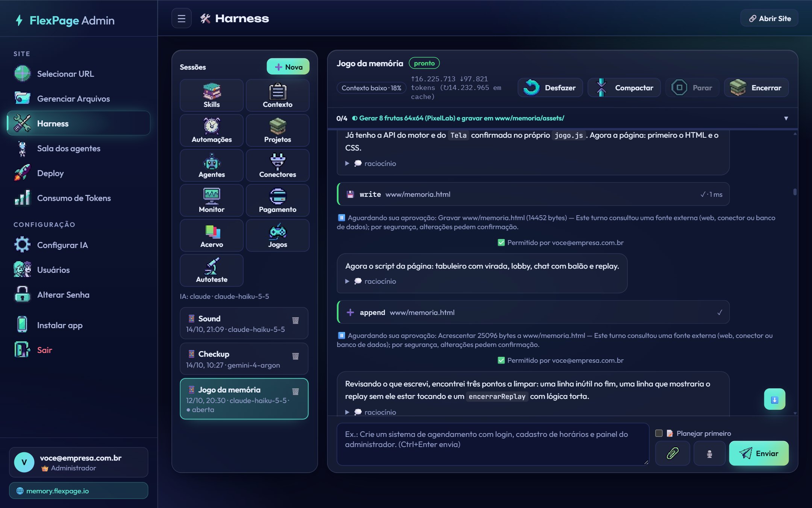The image size is (812, 508).
Task: Open the Agentes robot tile
Action: coord(212,165)
